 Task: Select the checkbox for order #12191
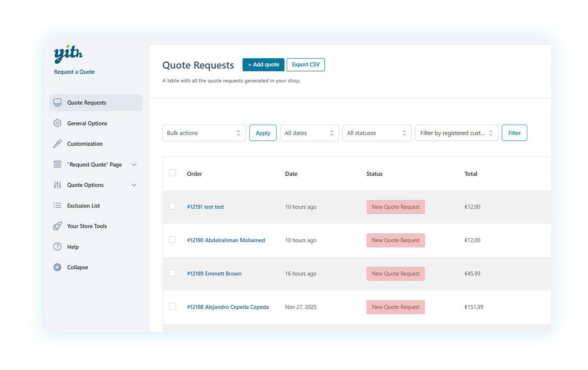click(172, 207)
